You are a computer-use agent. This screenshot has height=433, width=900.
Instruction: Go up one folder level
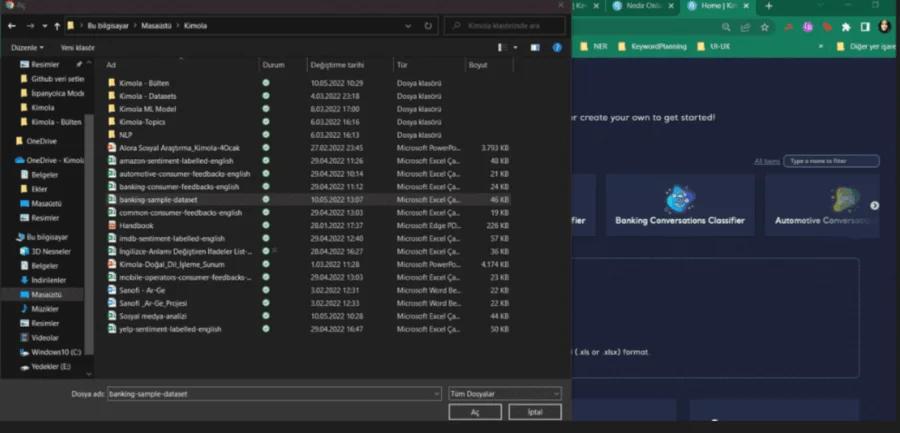click(x=57, y=26)
